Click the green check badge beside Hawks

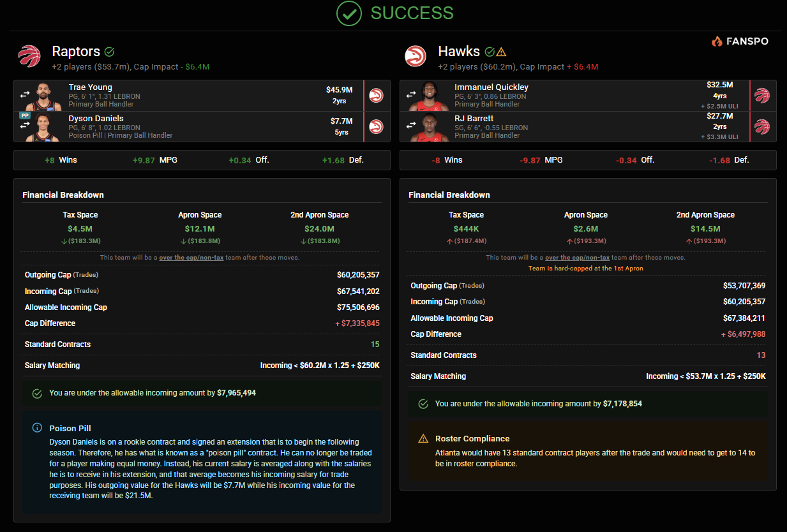tap(490, 52)
